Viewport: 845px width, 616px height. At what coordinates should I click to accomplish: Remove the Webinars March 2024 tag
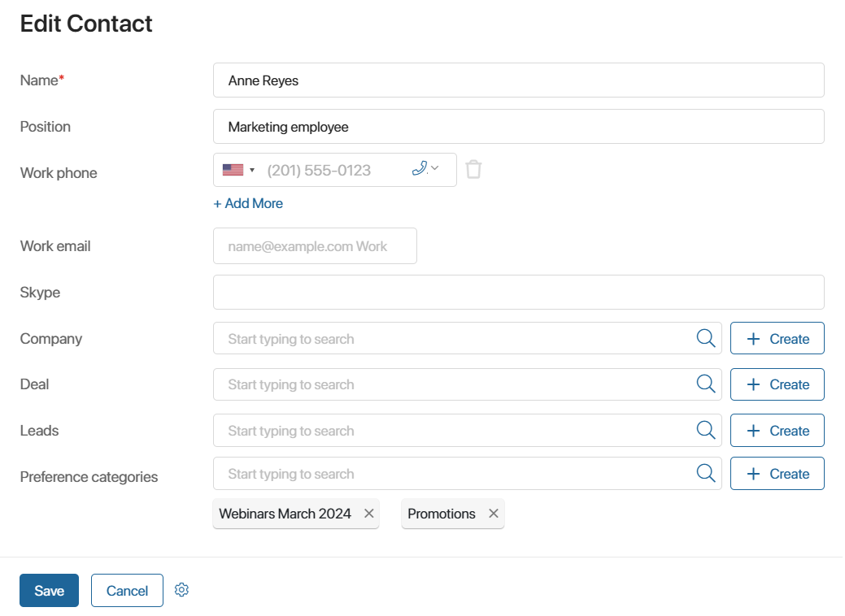pos(368,513)
